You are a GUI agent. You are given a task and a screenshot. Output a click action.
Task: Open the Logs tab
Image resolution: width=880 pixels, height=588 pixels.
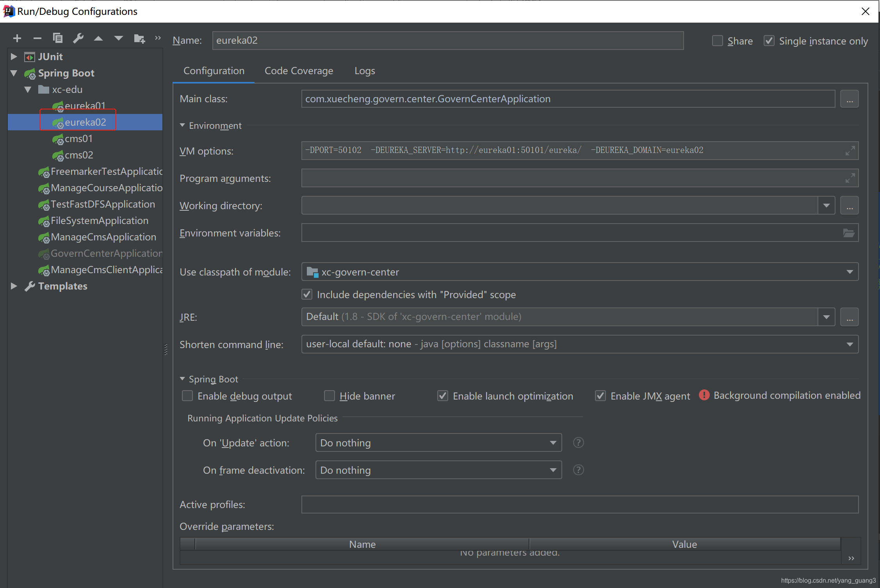coord(364,71)
